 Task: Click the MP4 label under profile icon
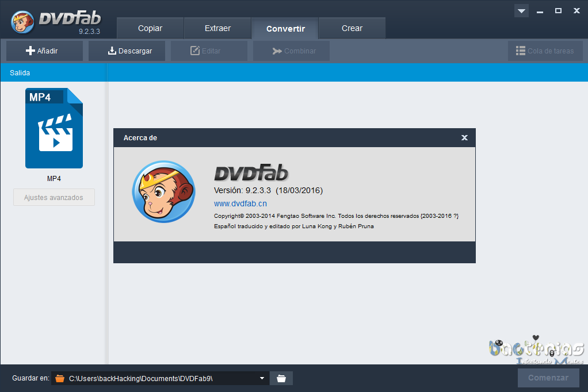54,179
